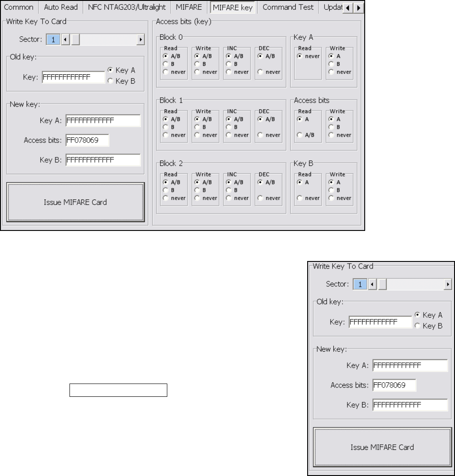Set Block 1 INC to never
The height and width of the screenshot is (476, 455).
coord(238,135)
